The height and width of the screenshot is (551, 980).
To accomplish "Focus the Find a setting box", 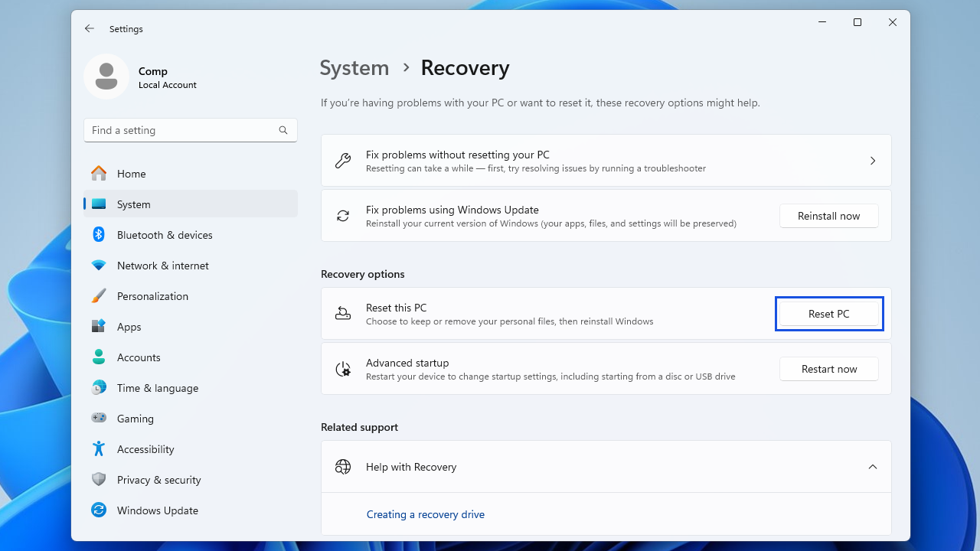I will tap(191, 130).
